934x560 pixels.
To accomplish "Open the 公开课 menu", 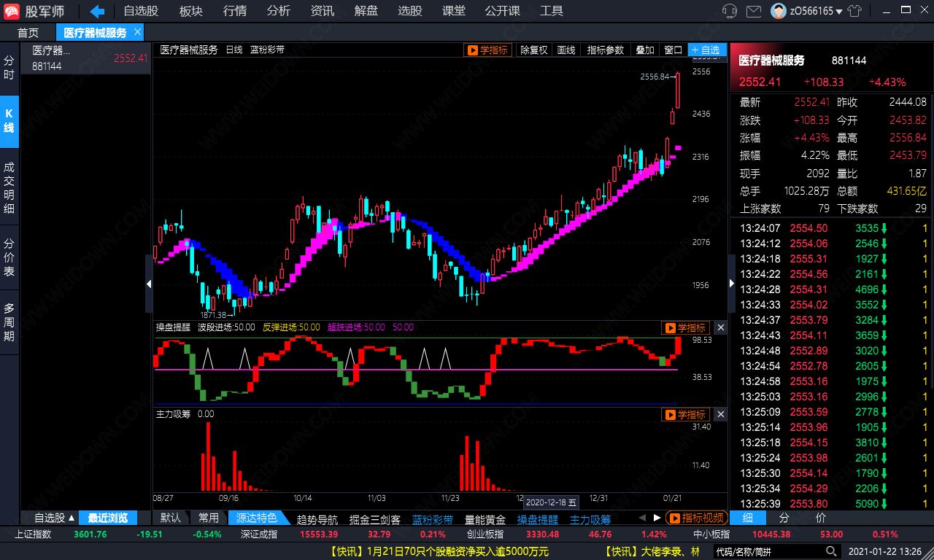I will pos(503,11).
